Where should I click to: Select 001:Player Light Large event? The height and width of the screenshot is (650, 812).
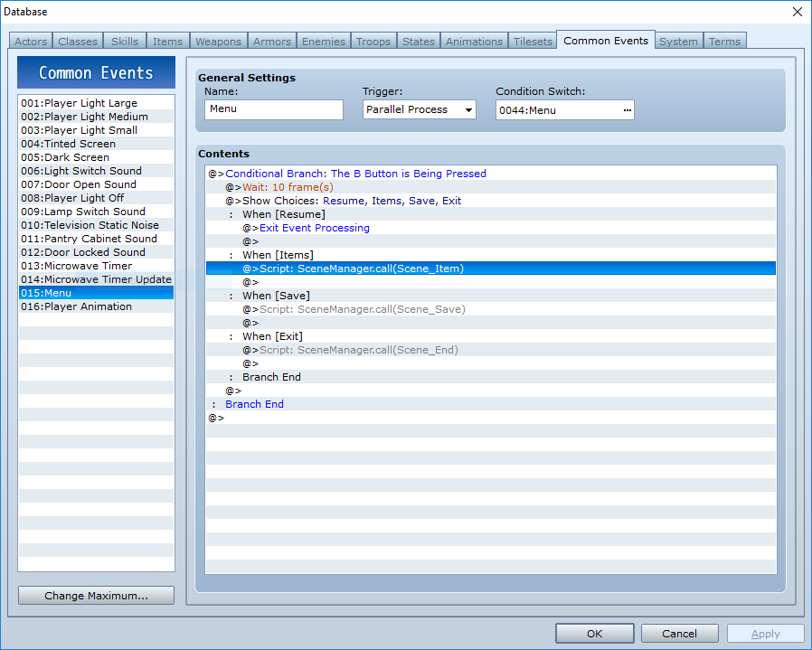coord(97,103)
